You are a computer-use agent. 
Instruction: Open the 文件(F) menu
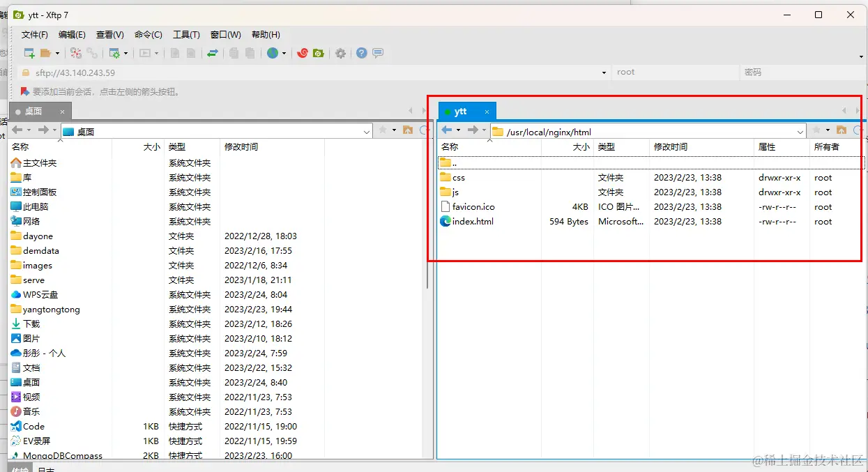point(35,34)
